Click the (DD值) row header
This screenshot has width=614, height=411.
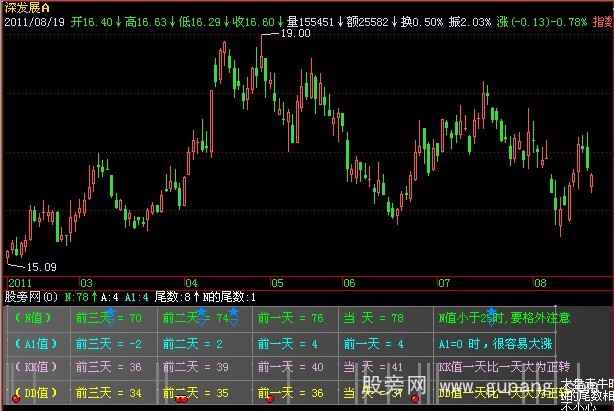[x=36, y=393]
